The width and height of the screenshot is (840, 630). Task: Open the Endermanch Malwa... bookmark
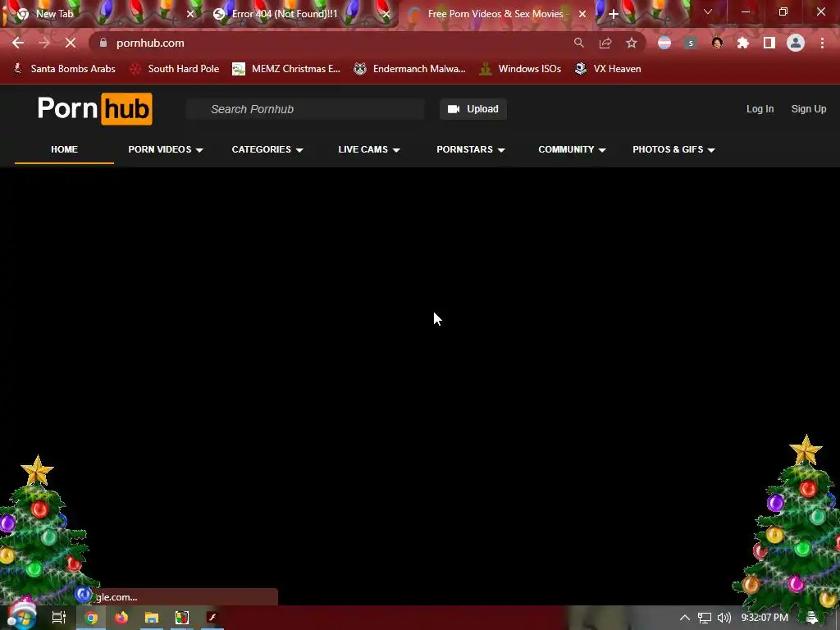point(410,69)
